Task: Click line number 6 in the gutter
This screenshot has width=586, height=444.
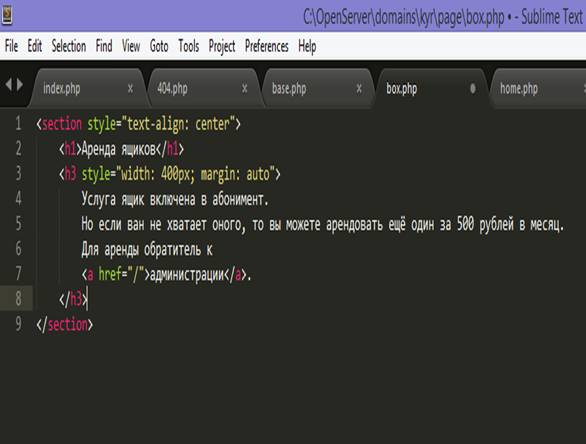Action: pyautogui.click(x=18, y=249)
